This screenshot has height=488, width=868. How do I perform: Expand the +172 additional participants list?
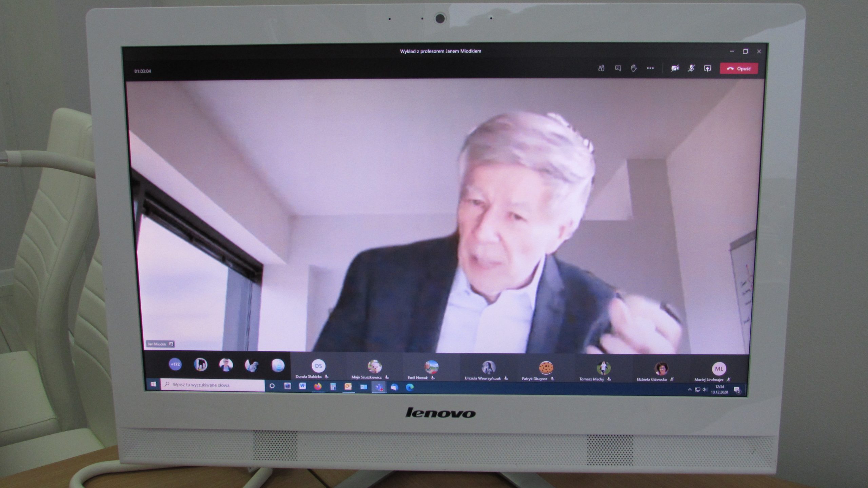coord(175,365)
